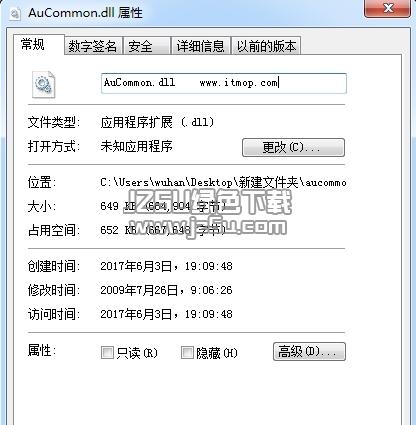
Task: Toggle the 隐藏(H) checkbox
Action: pos(187,352)
